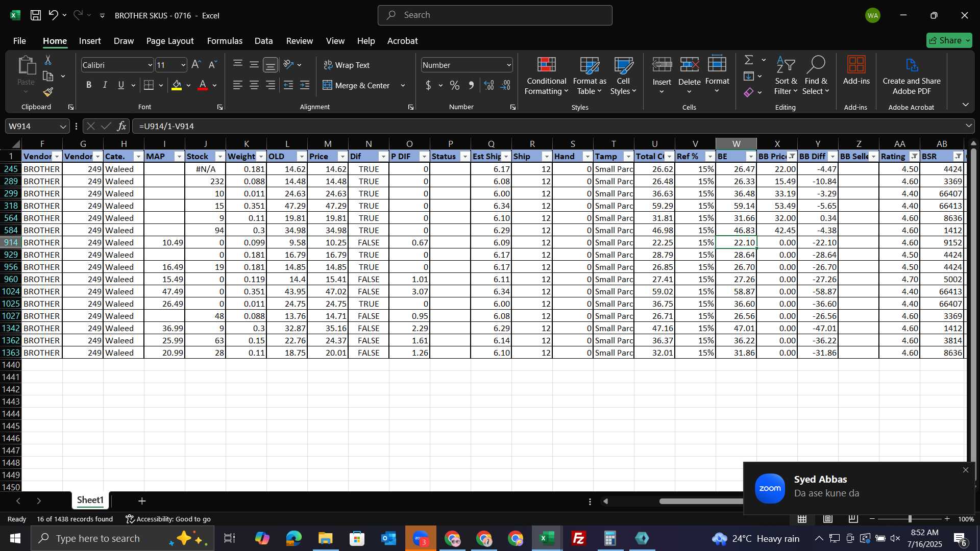Click the Search box in title bar

(x=495, y=15)
